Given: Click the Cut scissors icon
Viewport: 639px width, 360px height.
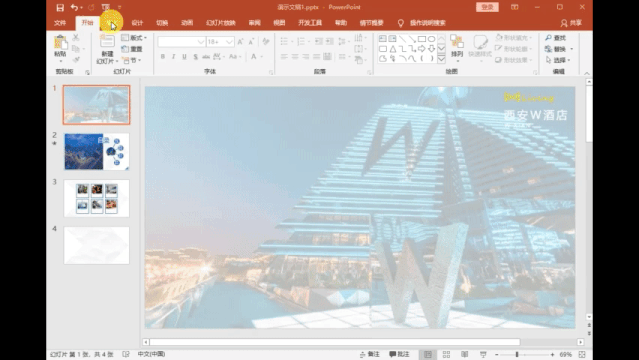Looking at the screenshot, I should click(76, 38).
